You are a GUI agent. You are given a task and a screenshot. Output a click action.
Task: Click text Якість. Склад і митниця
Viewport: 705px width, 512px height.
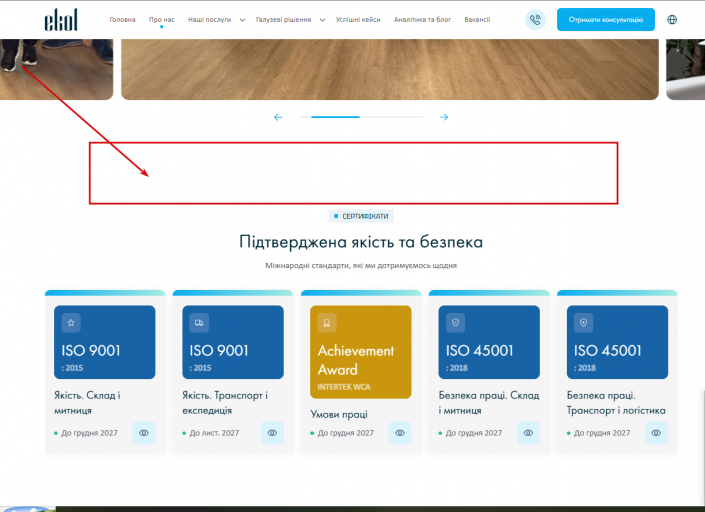pos(87,403)
